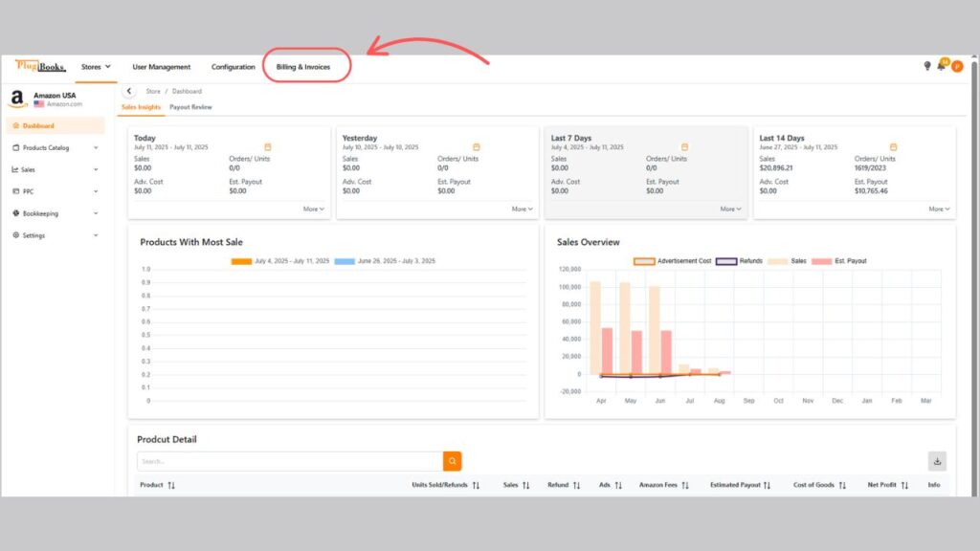The image size is (980, 551).
Task: Click the orange user profile avatar
Action: point(956,66)
